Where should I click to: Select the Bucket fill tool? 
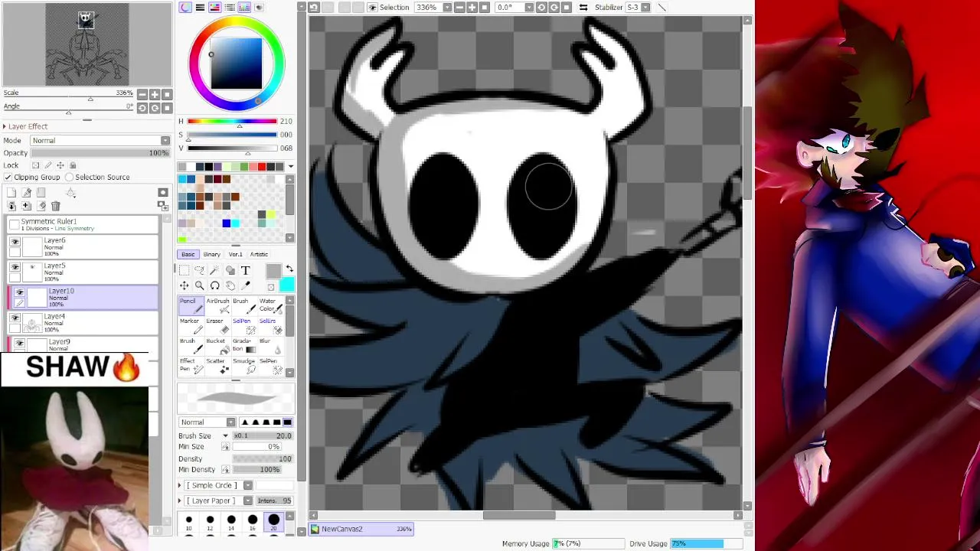coord(217,345)
